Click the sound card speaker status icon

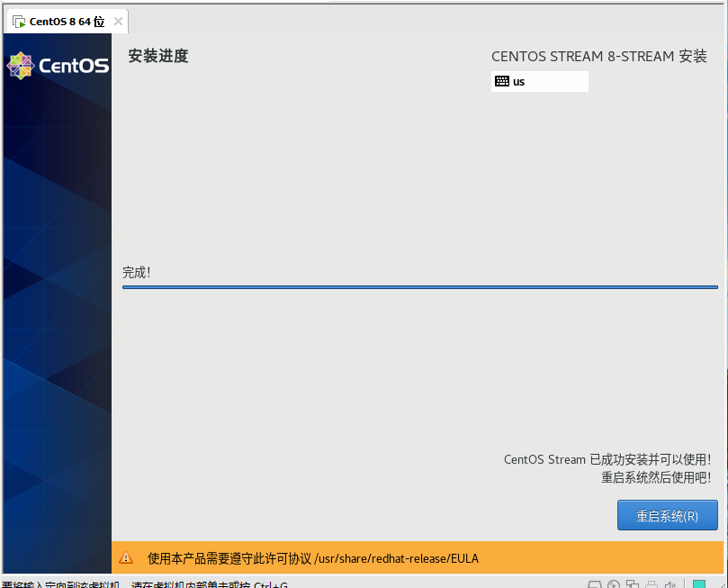coord(670,585)
